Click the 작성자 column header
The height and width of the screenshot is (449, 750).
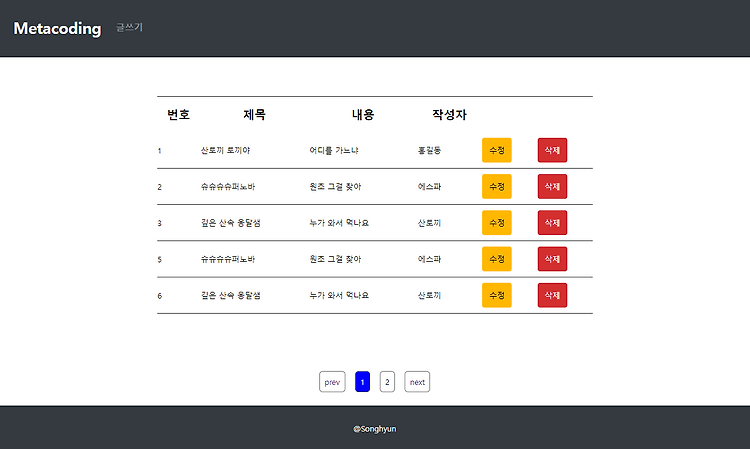pos(449,115)
